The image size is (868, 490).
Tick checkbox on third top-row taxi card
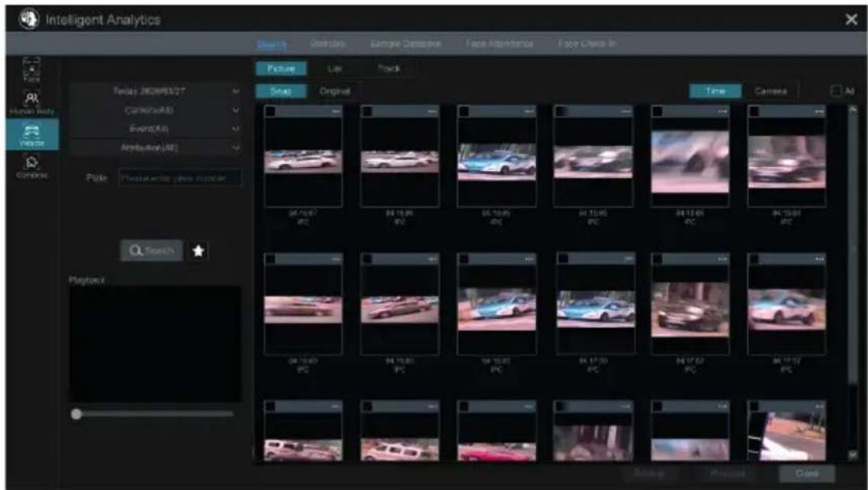[464, 112]
